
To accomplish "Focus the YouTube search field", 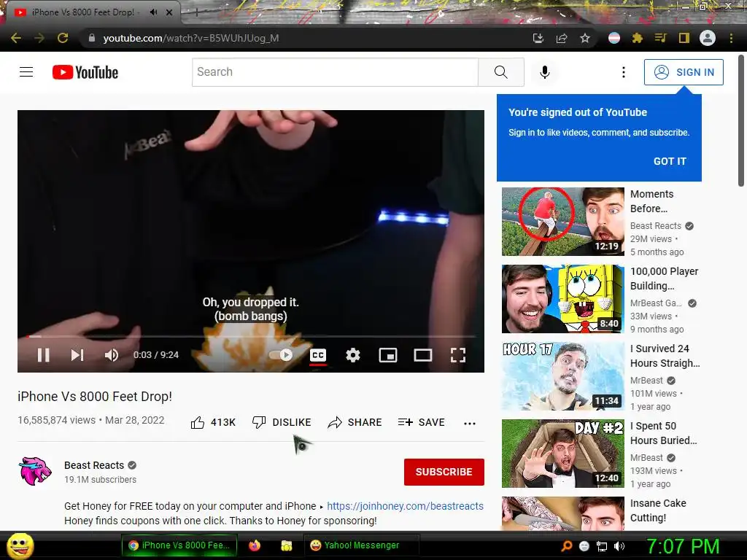I will coord(335,72).
